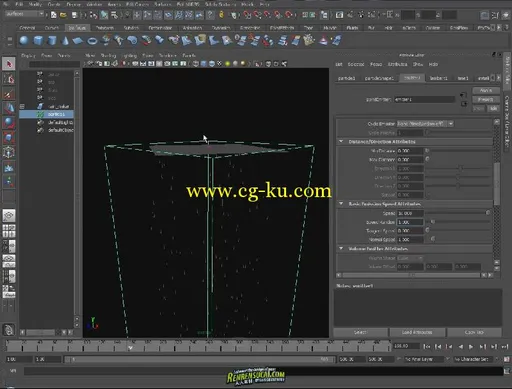Toggle smooth shade all in viewport toolbar
Image resolution: width=512 pixels, height=389 pixels.
(x=204, y=64)
